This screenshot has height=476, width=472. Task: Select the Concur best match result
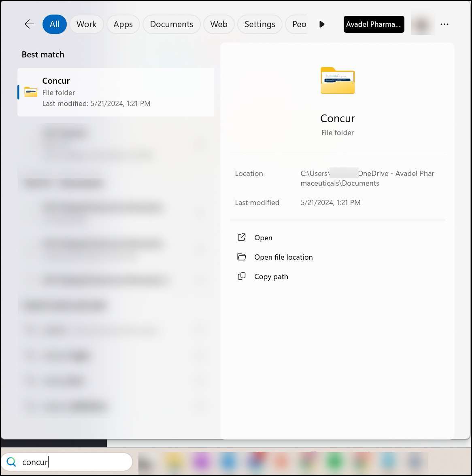coord(116,92)
